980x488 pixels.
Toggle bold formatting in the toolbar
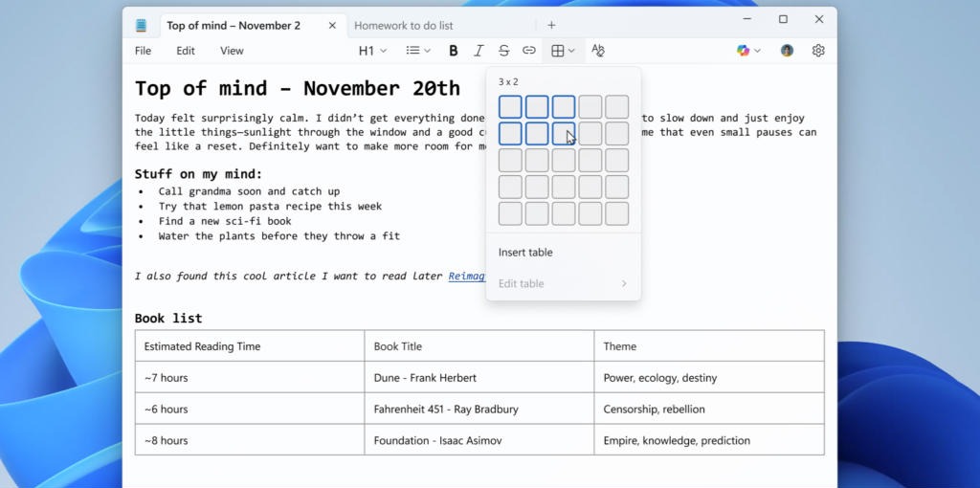click(x=454, y=51)
